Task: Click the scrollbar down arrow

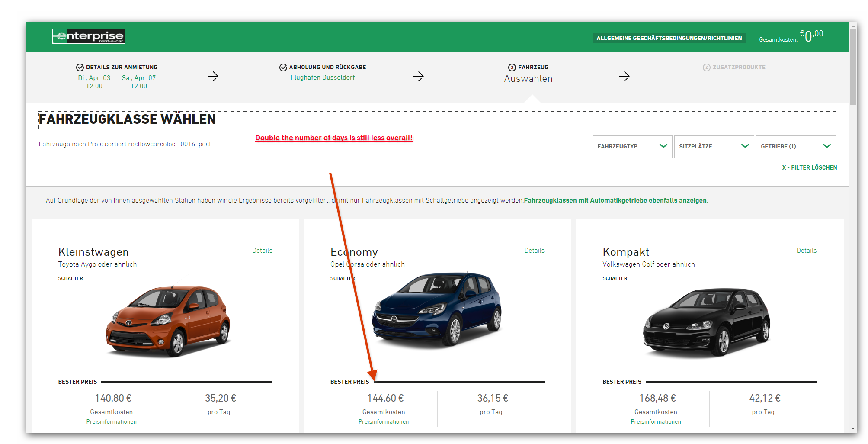Action: pos(853,429)
